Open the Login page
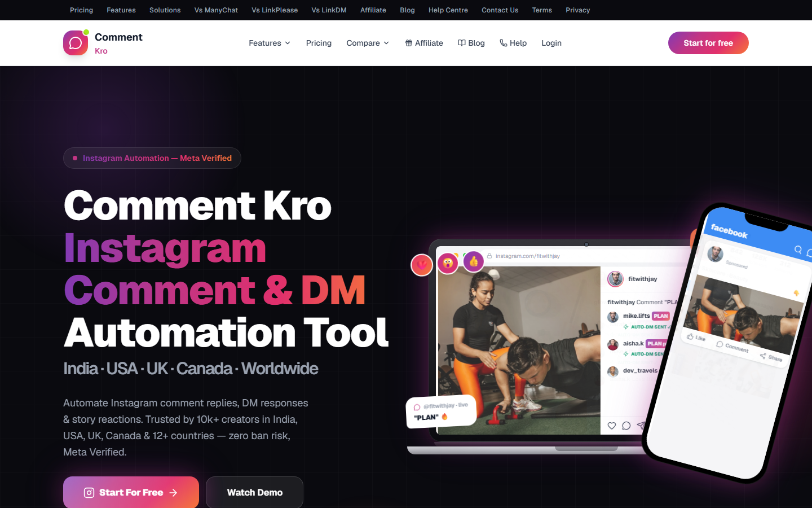The width and height of the screenshot is (812, 508). (551, 43)
